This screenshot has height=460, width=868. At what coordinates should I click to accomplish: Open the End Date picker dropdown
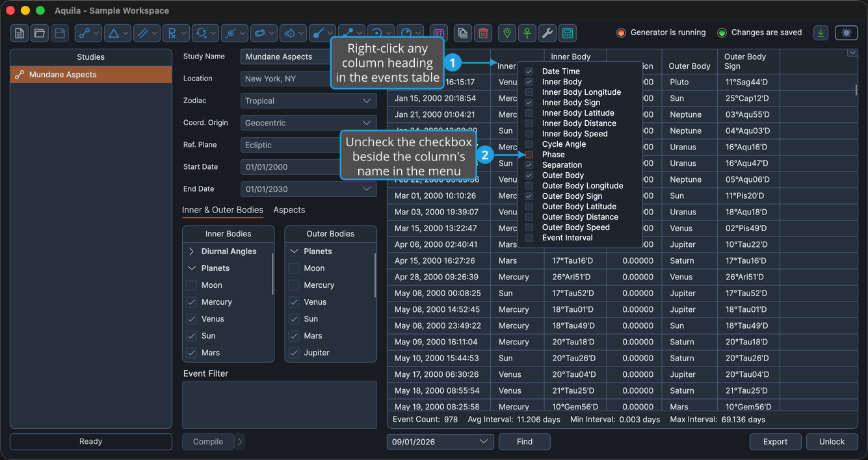(367, 189)
